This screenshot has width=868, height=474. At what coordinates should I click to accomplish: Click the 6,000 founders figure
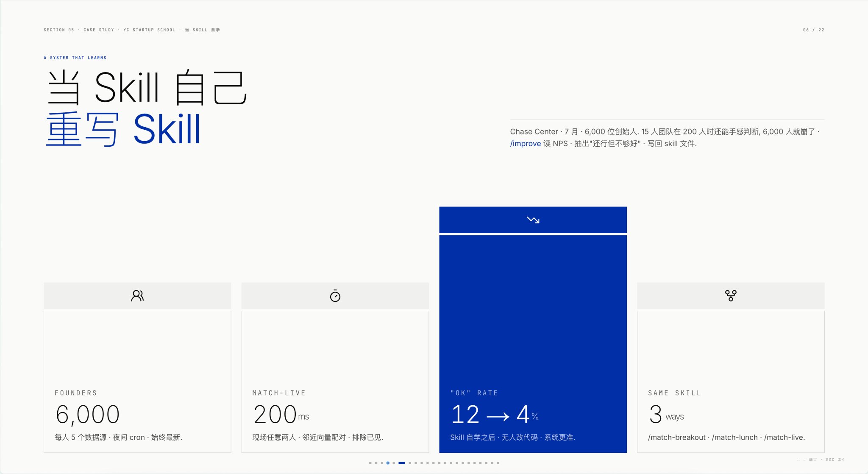[88, 414]
